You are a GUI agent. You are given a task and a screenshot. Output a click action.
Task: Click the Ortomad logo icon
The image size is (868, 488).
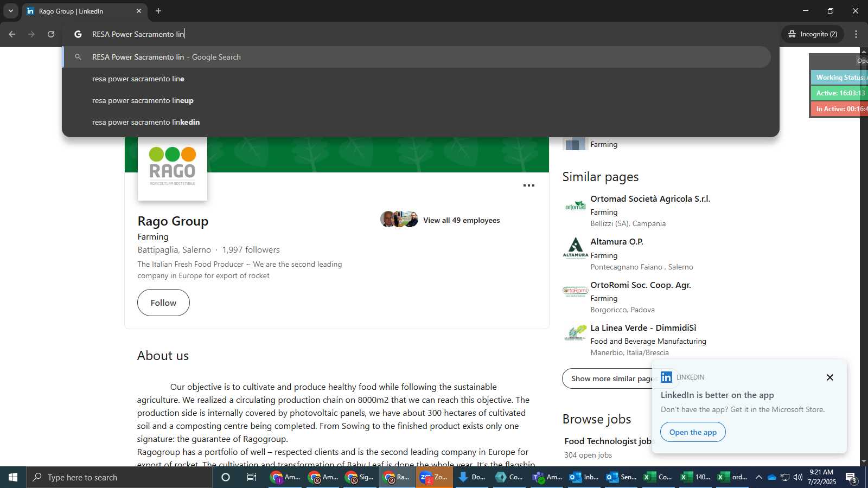click(x=576, y=206)
